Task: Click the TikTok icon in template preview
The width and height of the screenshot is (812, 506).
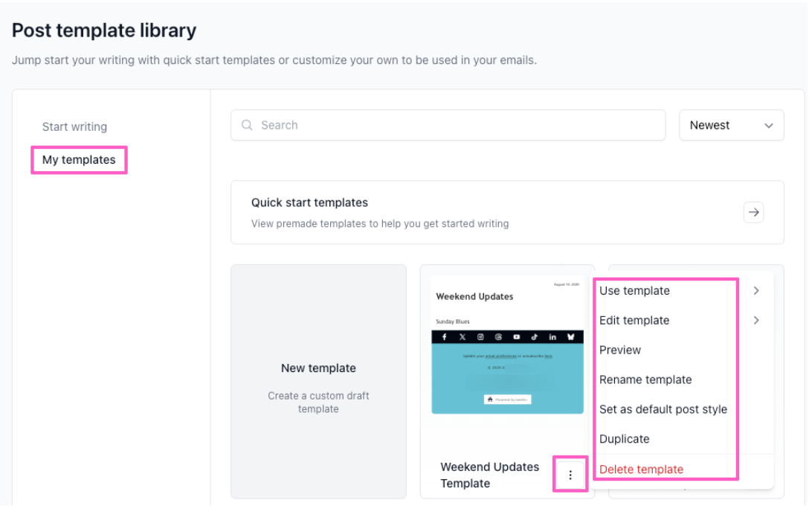Action: 535,336
